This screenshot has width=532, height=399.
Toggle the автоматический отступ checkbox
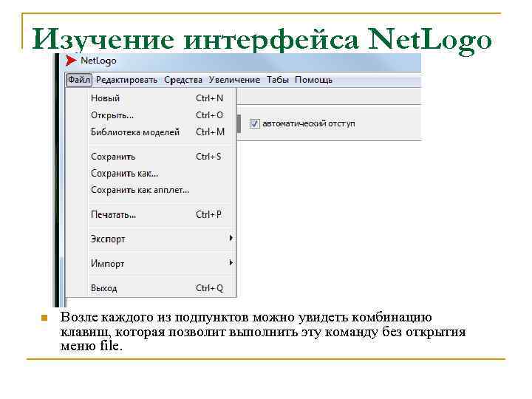254,123
